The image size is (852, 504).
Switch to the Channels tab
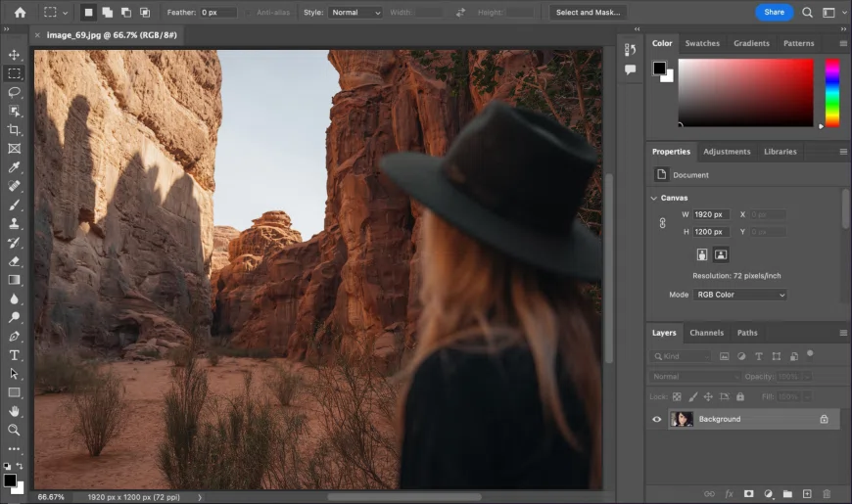706,333
